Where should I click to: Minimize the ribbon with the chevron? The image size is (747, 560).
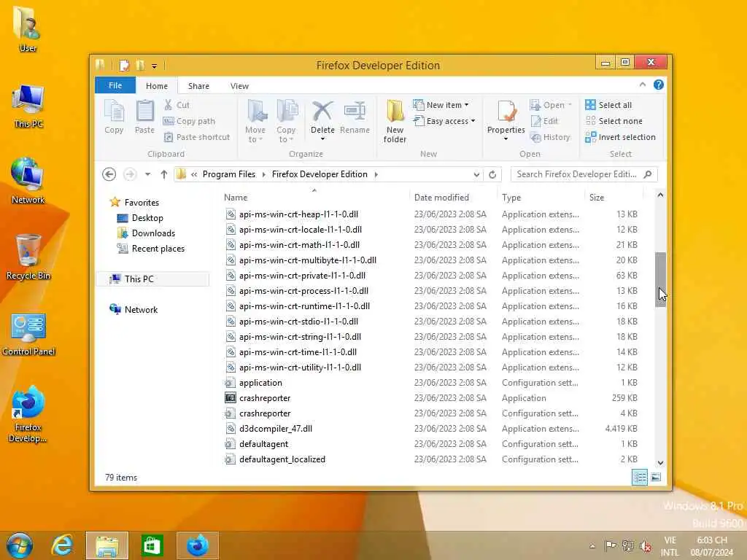pos(643,85)
